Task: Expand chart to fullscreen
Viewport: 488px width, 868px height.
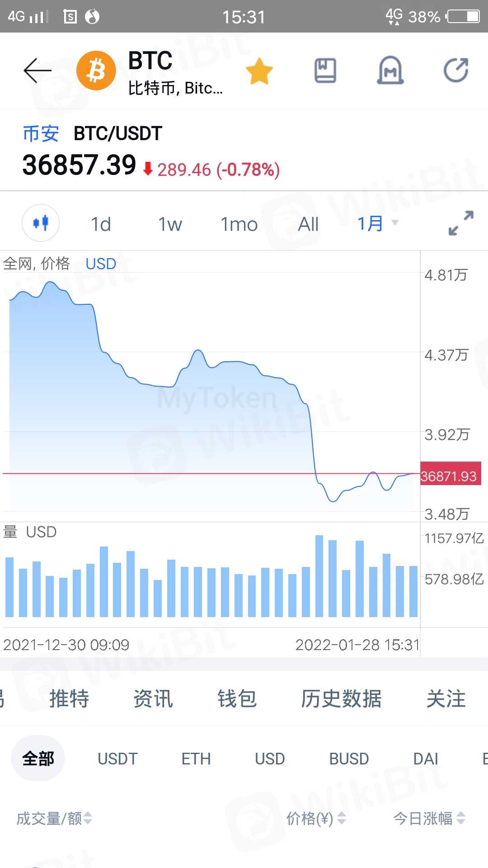Action: pyautogui.click(x=461, y=223)
